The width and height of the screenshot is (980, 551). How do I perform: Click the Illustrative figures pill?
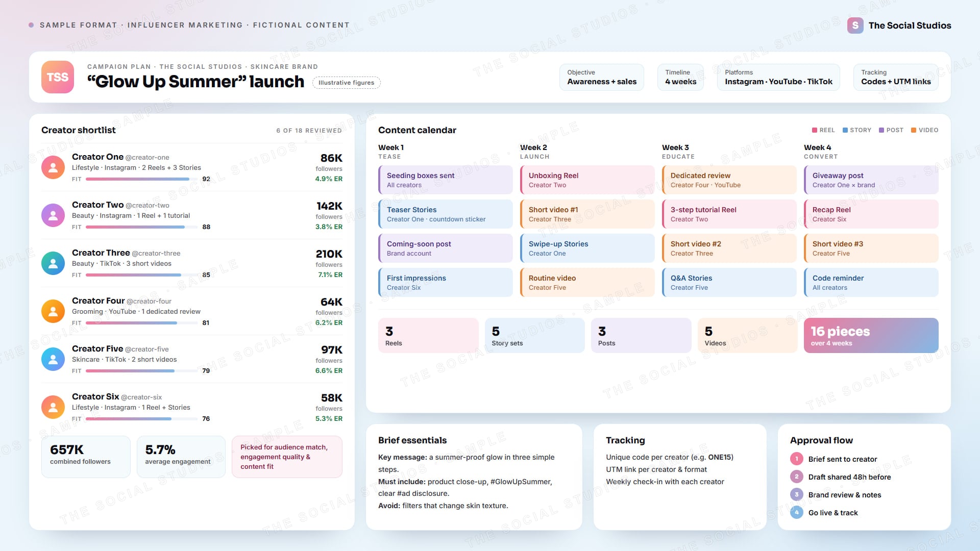[x=347, y=83]
